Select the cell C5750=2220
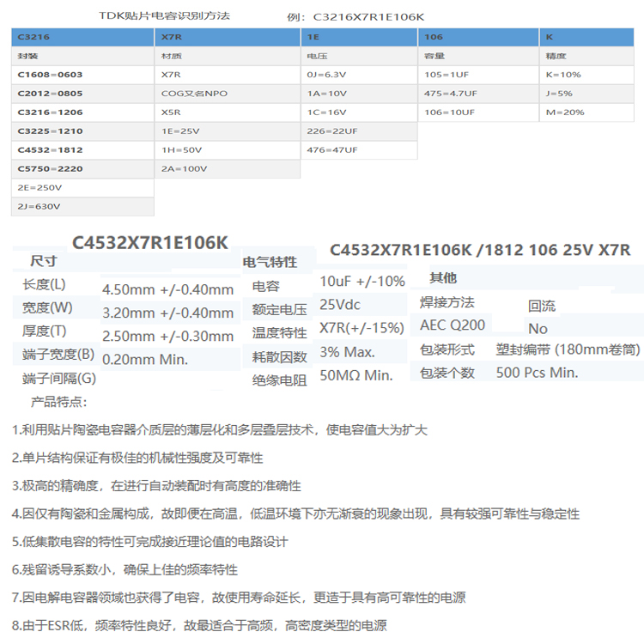Image resolution: width=644 pixels, height=644 pixels. point(82,169)
